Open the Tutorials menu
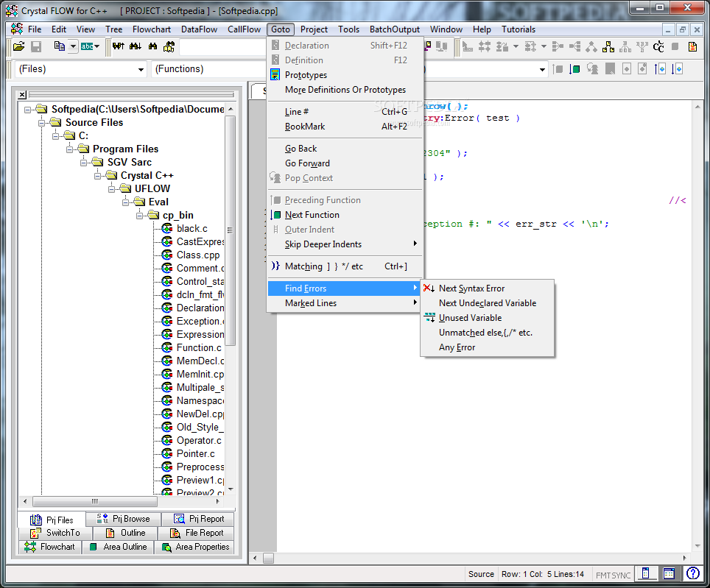The width and height of the screenshot is (710, 588). click(x=519, y=29)
